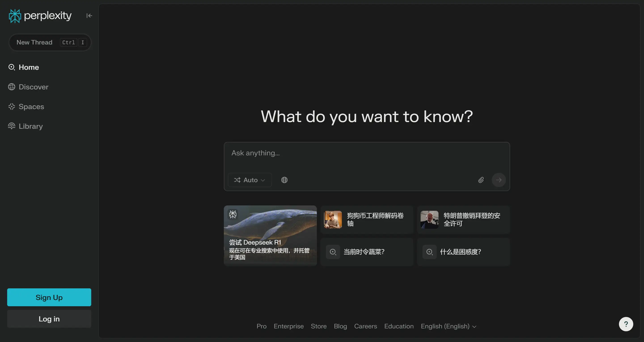
Task: Open the Blog footer link
Action: [340, 326]
